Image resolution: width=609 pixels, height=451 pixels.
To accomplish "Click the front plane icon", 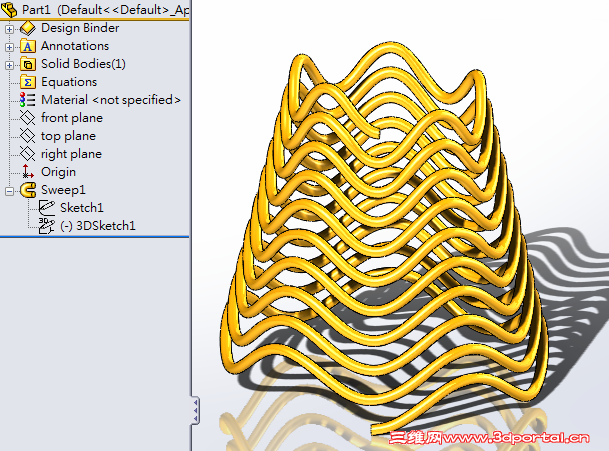I will click(x=28, y=118).
